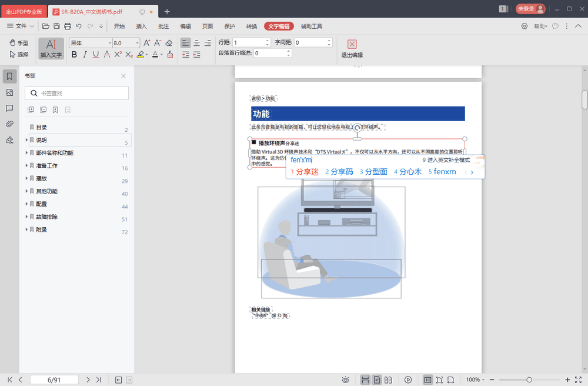Click the 退出编辑 exit editing icon
This screenshot has height=386, width=588.
click(x=352, y=45)
